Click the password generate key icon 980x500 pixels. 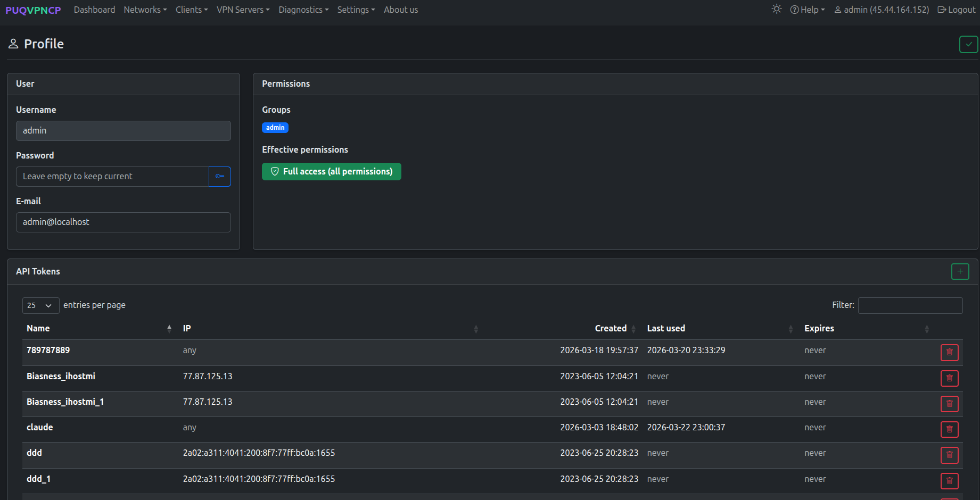tap(219, 176)
